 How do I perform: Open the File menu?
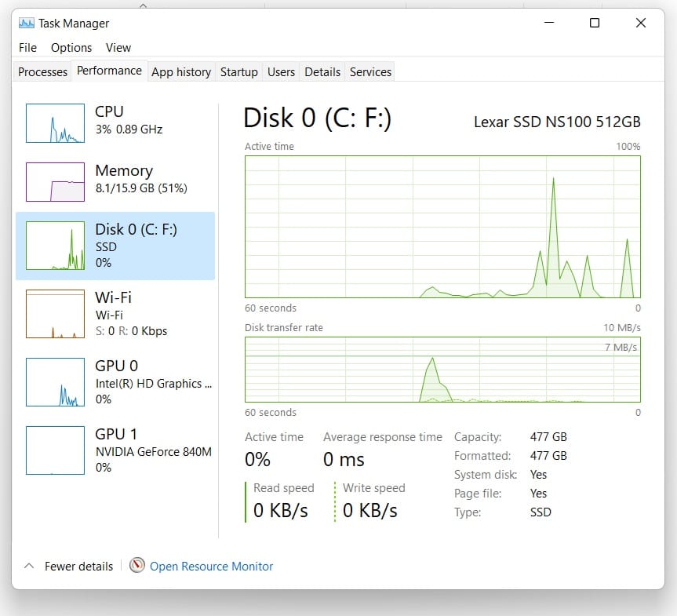pos(27,48)
